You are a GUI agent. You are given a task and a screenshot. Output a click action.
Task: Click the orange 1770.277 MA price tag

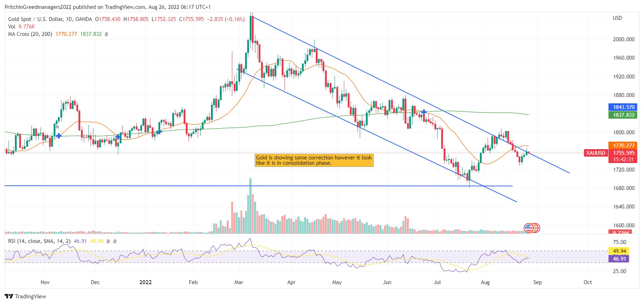pos(623,145)
